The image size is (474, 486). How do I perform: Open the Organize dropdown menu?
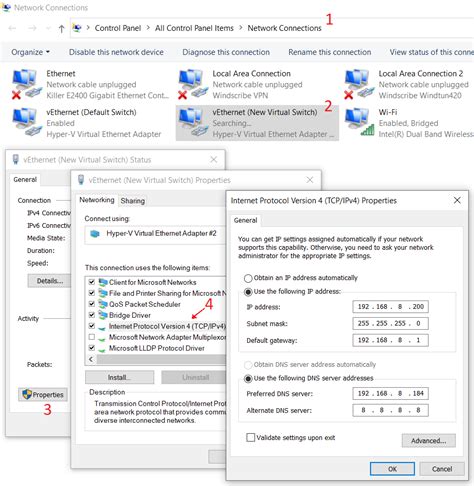[x=30, y=52]
